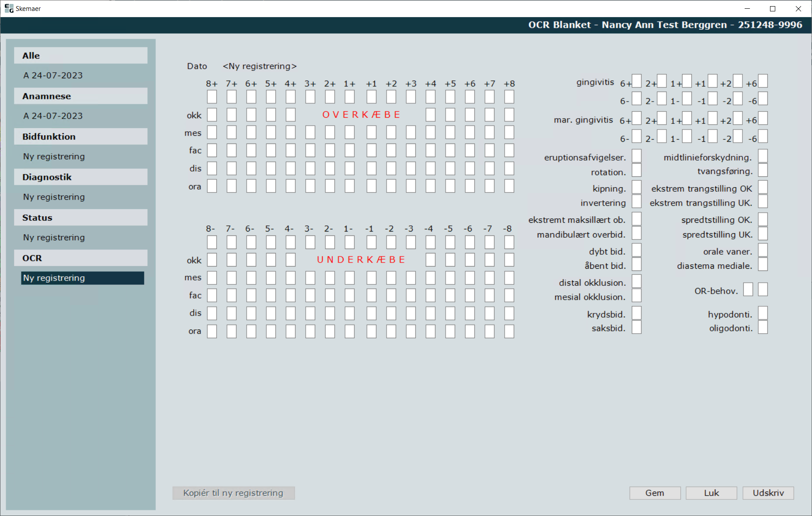
Task: Check åbent bid box
Action: pos(637,264)
